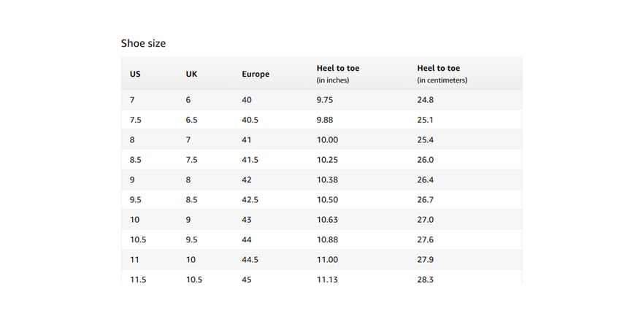Select the 10.25 inches value
Viewport: 644px width, 322px height.
point(326,160)
